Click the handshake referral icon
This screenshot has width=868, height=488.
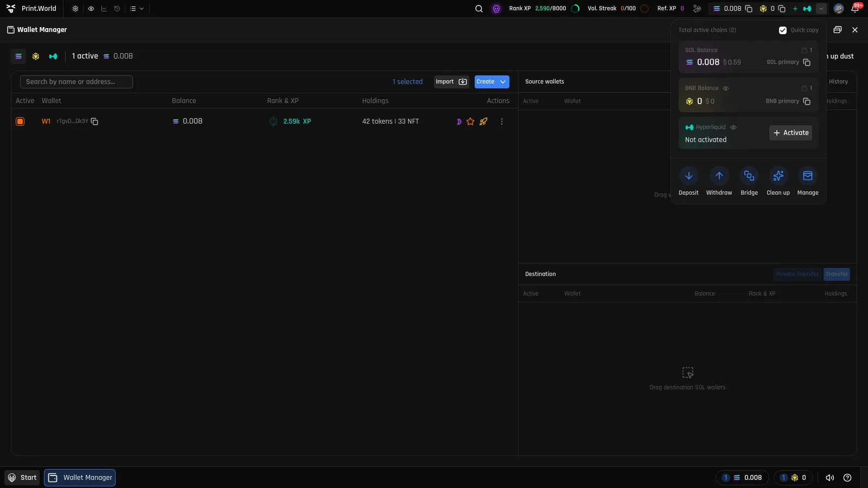pyautogui.click(x=697, y=9)
